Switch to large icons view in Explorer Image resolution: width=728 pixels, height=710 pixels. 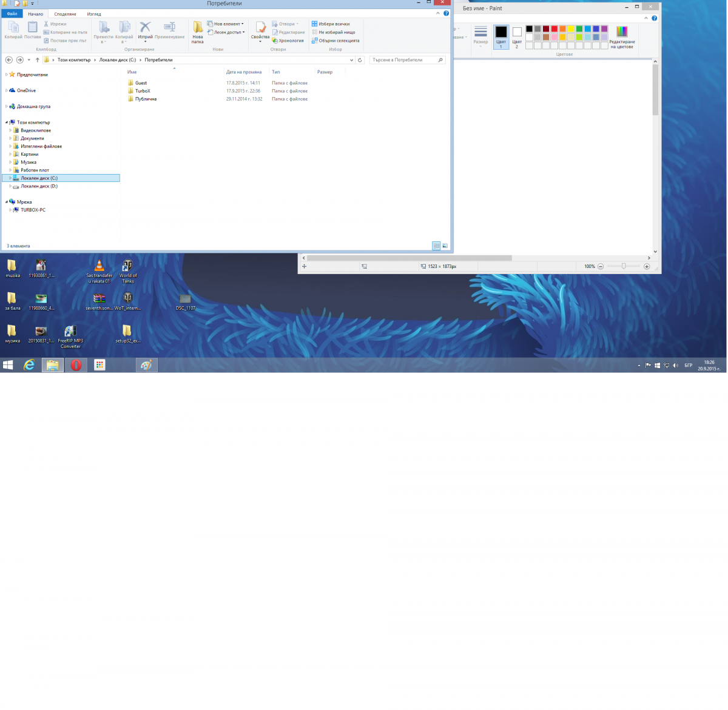point(445,246)
